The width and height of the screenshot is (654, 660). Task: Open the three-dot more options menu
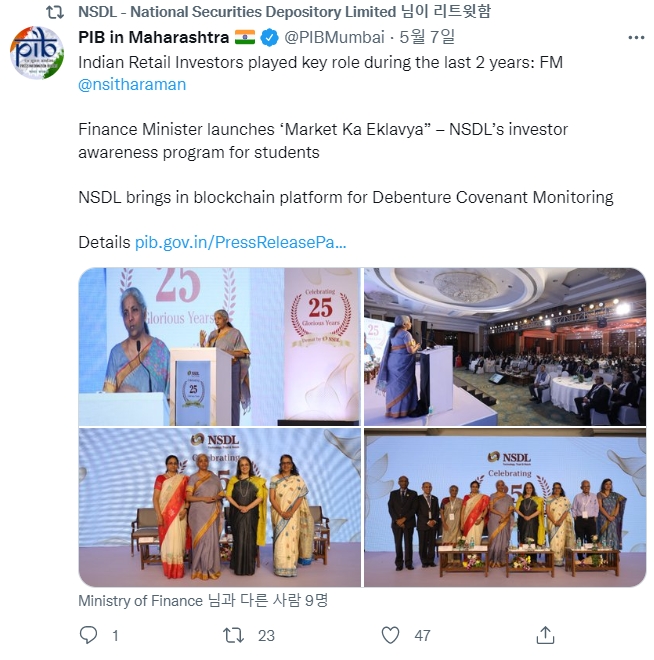[636, 38]
